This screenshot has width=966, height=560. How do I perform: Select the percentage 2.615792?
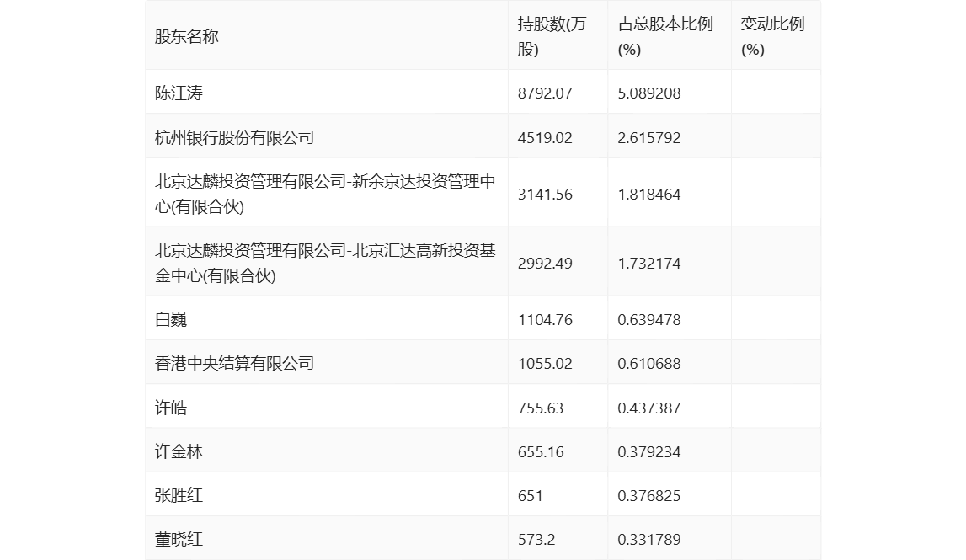pyautogui.click(x=649, y=137)
